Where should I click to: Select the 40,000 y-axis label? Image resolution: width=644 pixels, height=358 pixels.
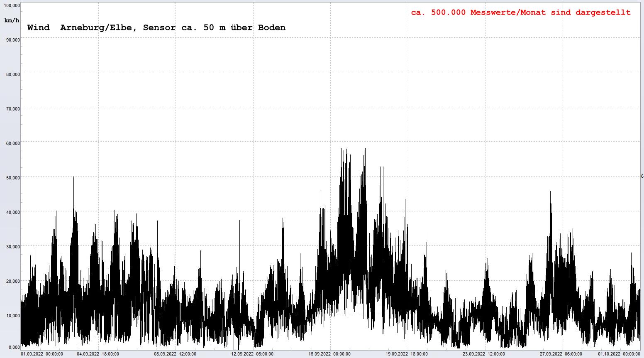13,212
